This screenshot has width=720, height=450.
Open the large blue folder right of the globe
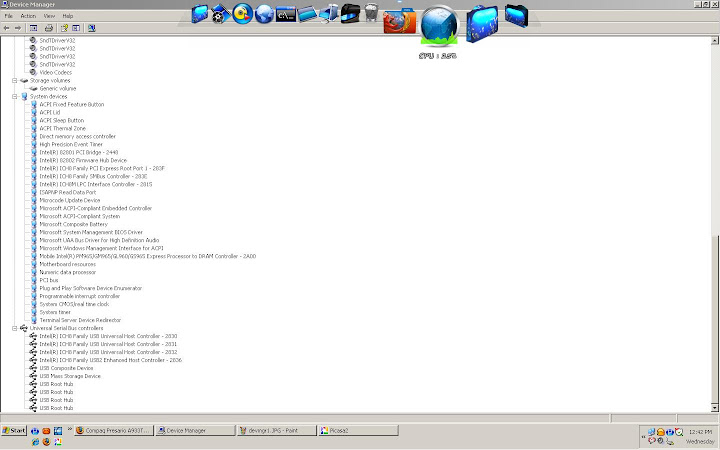pos(482,24)
